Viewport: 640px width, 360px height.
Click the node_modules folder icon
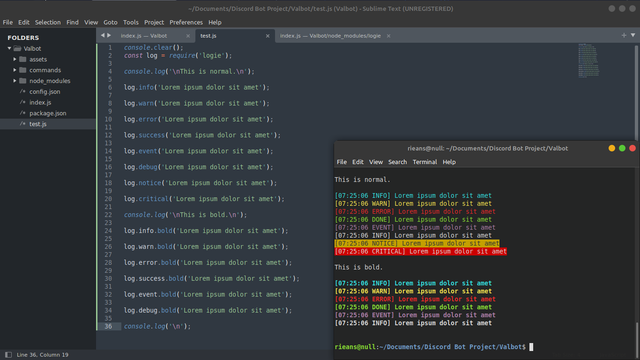pos(23,81)
